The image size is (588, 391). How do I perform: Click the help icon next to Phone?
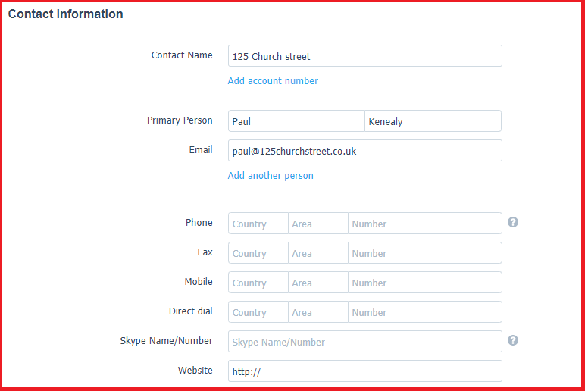[x=513, y=222]
